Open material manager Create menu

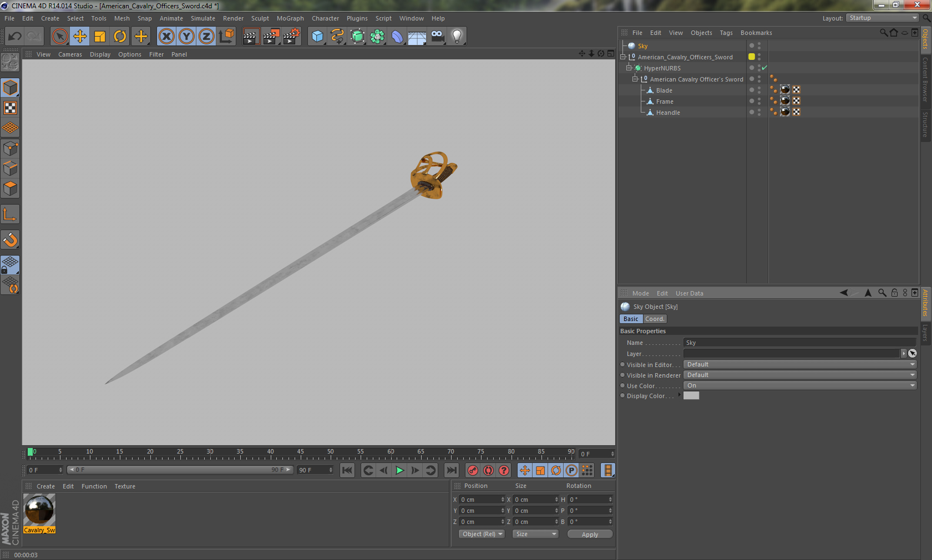tap(45, 486)
